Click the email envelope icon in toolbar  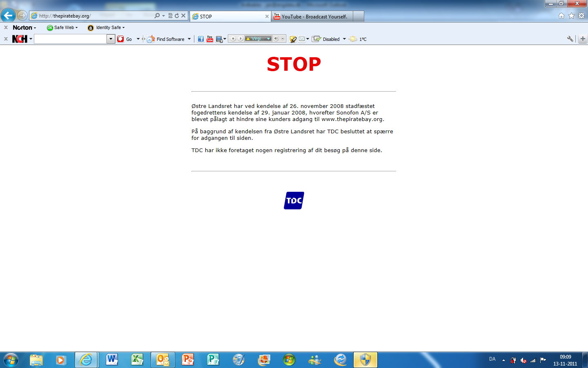pos(302,39)
